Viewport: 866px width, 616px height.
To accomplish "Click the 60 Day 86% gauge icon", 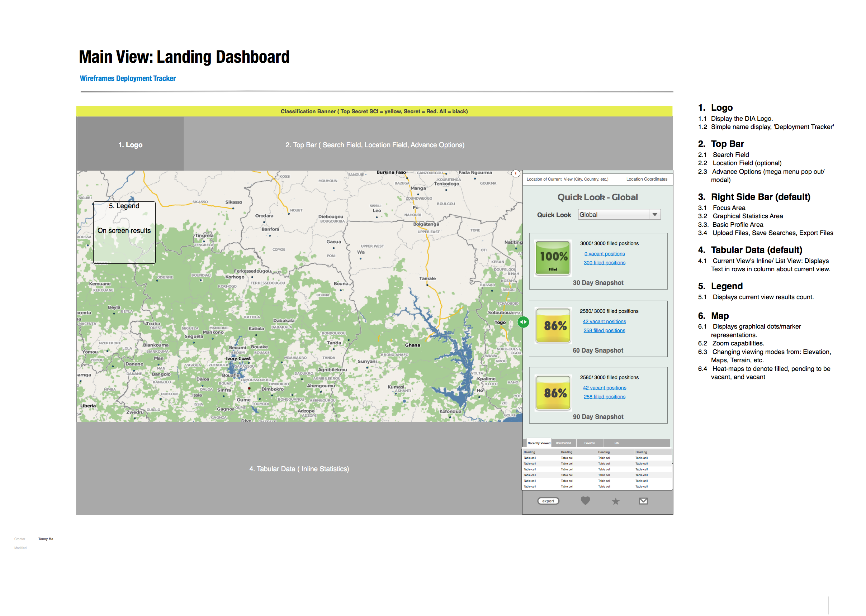I will (553, 325).
